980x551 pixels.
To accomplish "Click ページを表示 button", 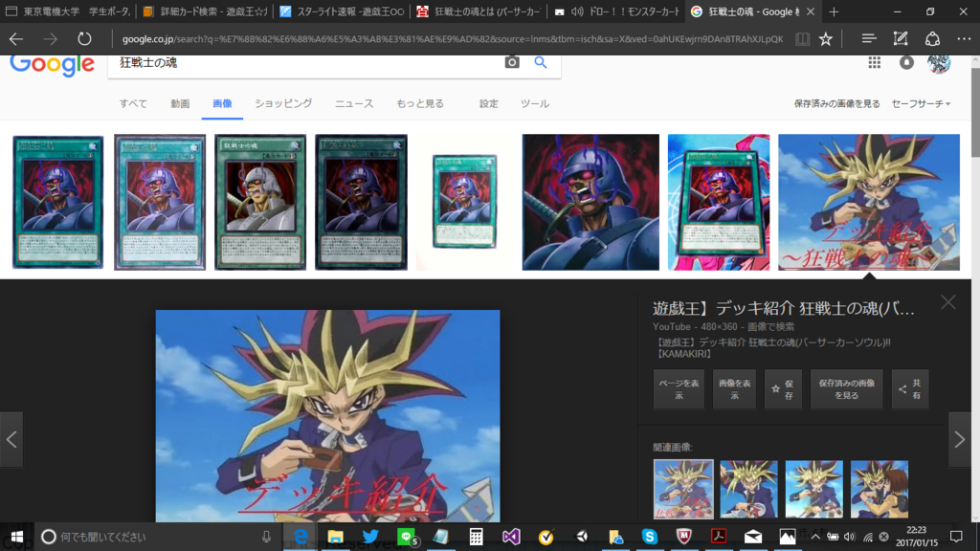I will [x=679, y=388].
